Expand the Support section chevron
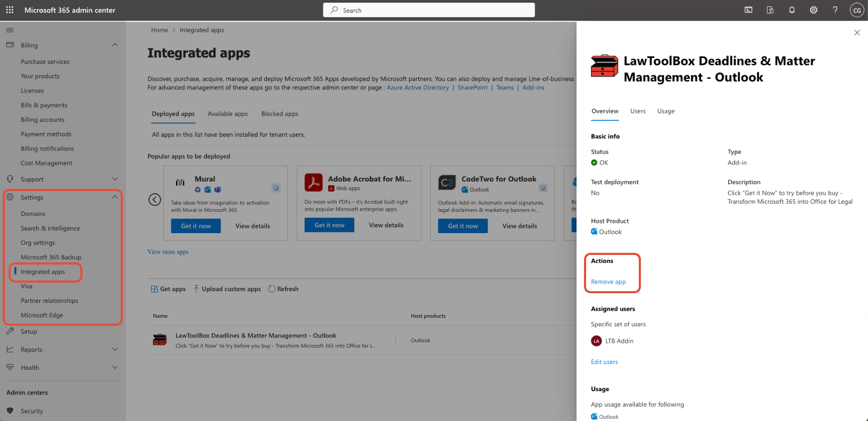The width and height of the screenshot is (868, 421). pos(115,179)
